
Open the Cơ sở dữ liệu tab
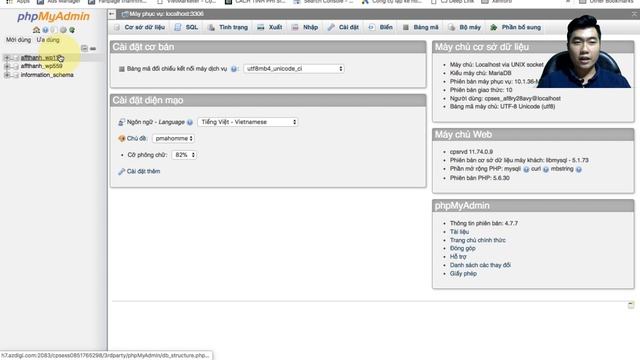coord(139,27)
